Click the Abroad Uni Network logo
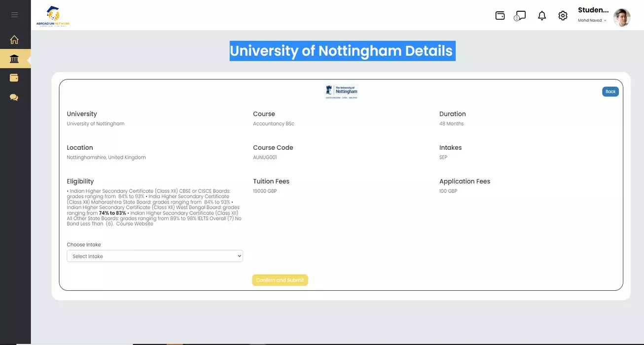The image size is (644, 345). (x=53, y=16)
